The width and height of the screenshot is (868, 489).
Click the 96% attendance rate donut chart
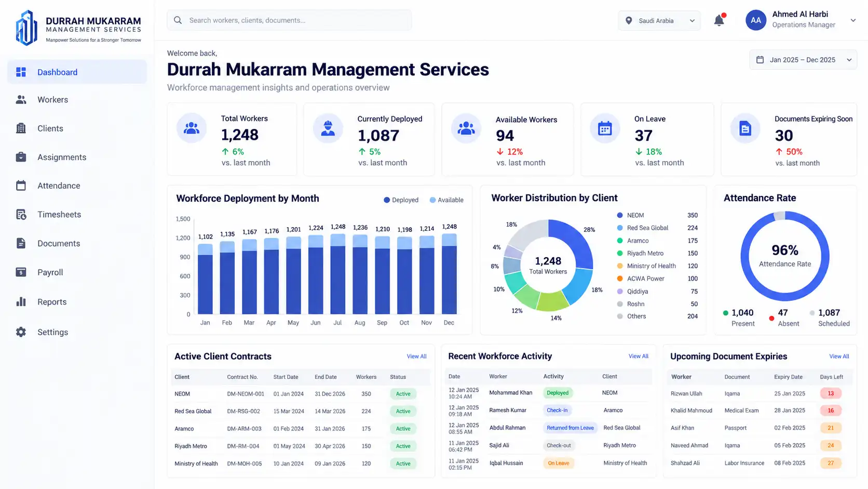coord(785,256)
